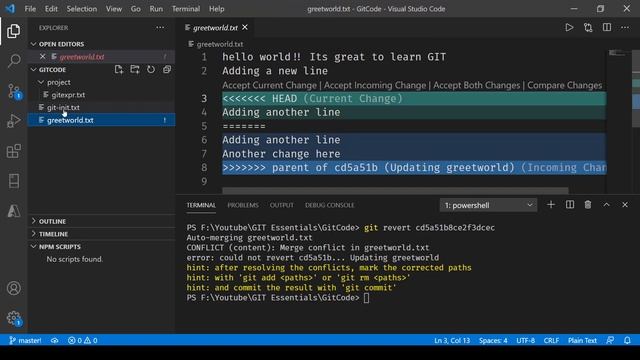Open the Run and Debug view icon
Screen dimensions: 640x360
13,121
